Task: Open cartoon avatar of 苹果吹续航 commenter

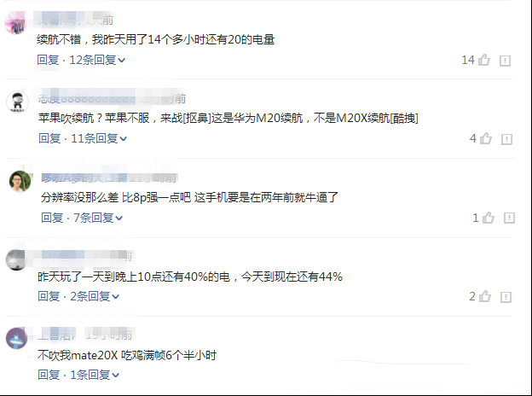Action: 17,102
